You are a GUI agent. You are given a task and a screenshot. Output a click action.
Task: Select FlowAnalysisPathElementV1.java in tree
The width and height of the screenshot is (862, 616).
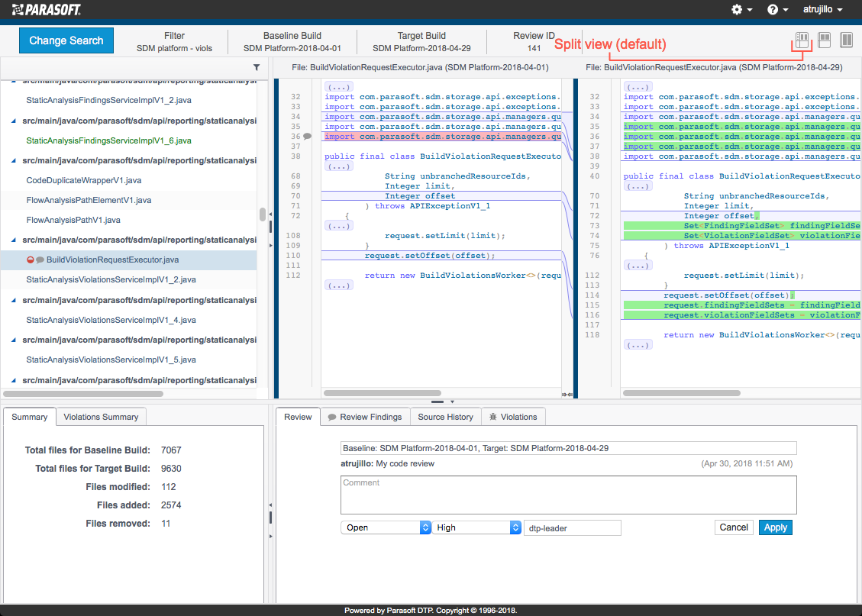(x=89, y=200)
